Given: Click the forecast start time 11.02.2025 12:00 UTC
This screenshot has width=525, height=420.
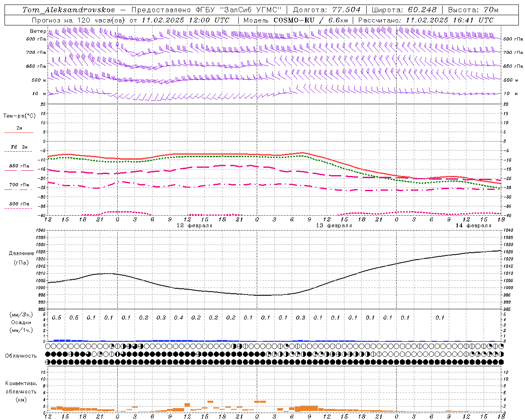Looking at the screenshot, I should [185, 20].
